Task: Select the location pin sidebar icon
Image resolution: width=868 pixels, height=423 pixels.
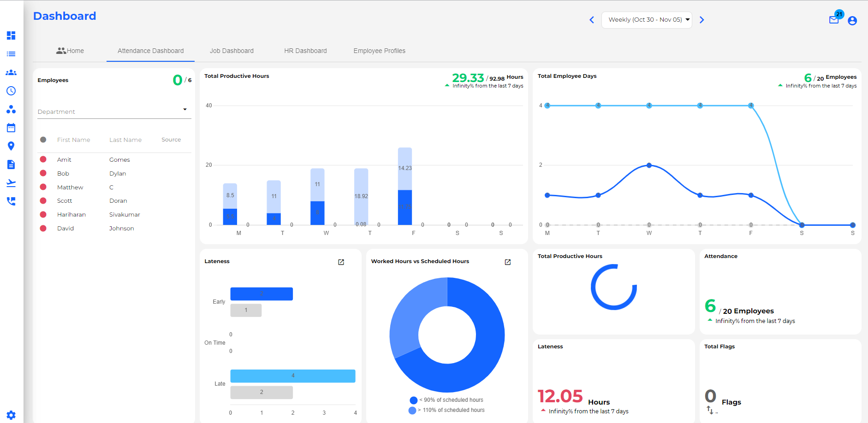Action: (x=11, y=146)
